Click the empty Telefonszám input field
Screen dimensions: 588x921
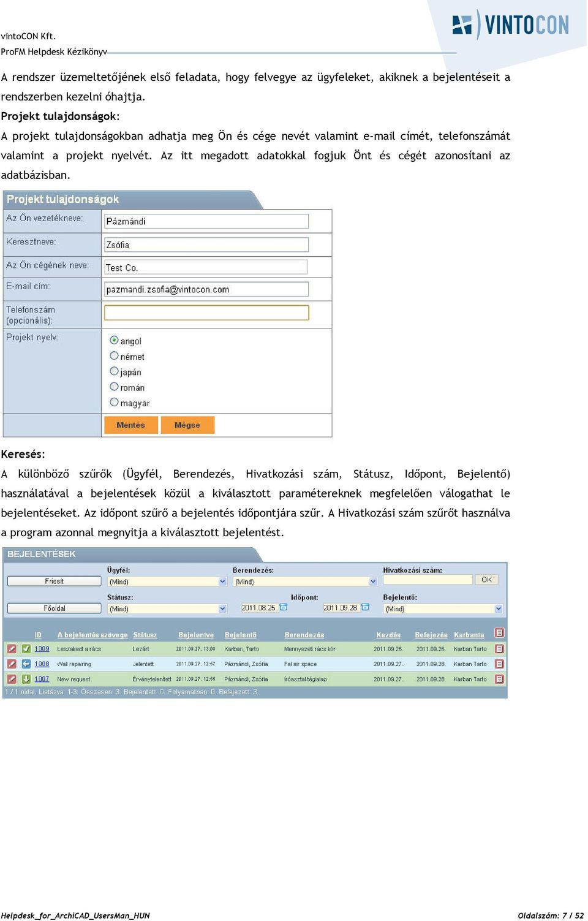[206, 313]
